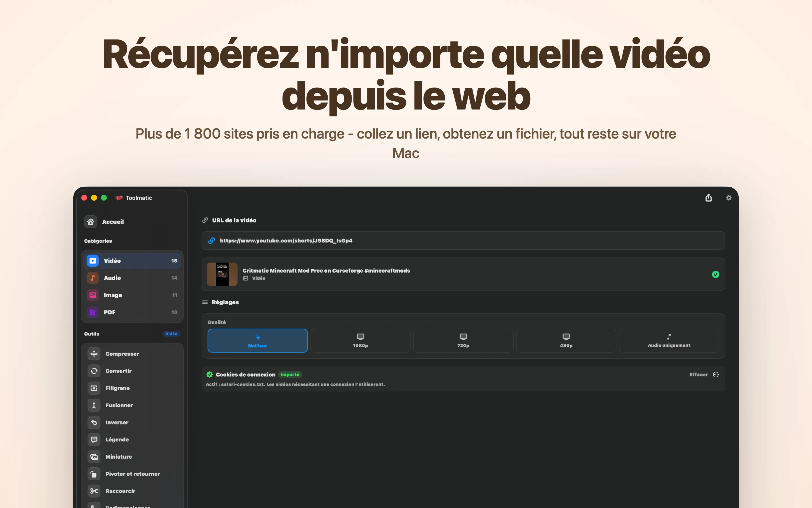Open the Inverser tool
Viewport: 812px width, 508px height.
tap(132, 422)
